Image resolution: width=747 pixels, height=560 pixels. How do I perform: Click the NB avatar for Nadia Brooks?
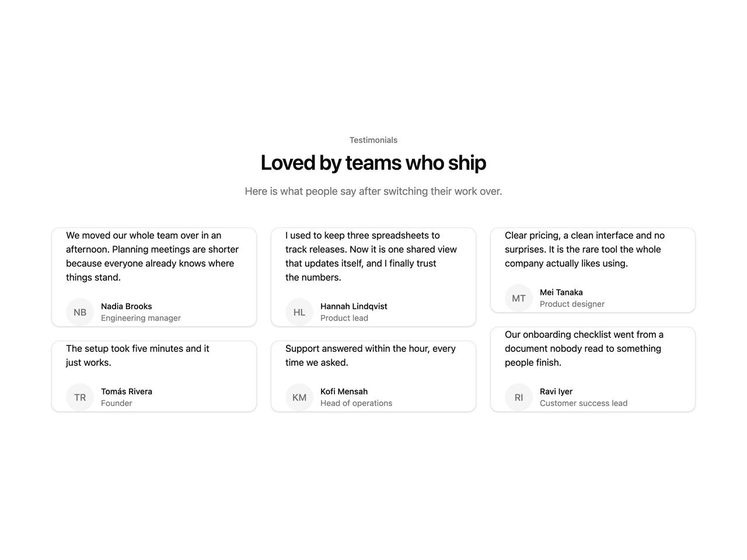(x=80, y=312)
